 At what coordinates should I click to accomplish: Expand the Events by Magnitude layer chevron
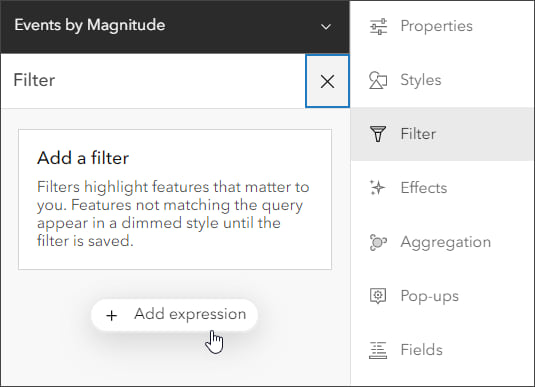pyautogui.click(x=326, y=26)
